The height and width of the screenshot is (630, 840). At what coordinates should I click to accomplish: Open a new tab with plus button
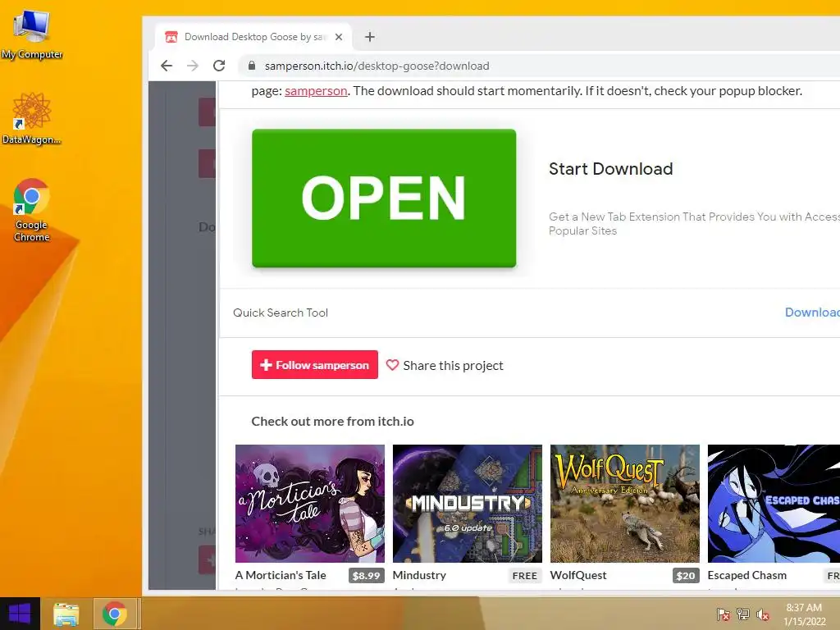(370, 37)
